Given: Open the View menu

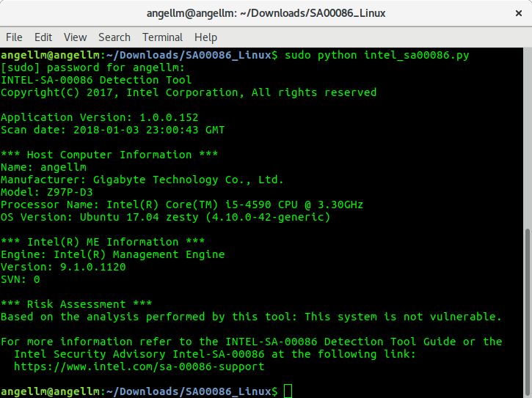Looking at the screenshot, I should click(76, 37).
